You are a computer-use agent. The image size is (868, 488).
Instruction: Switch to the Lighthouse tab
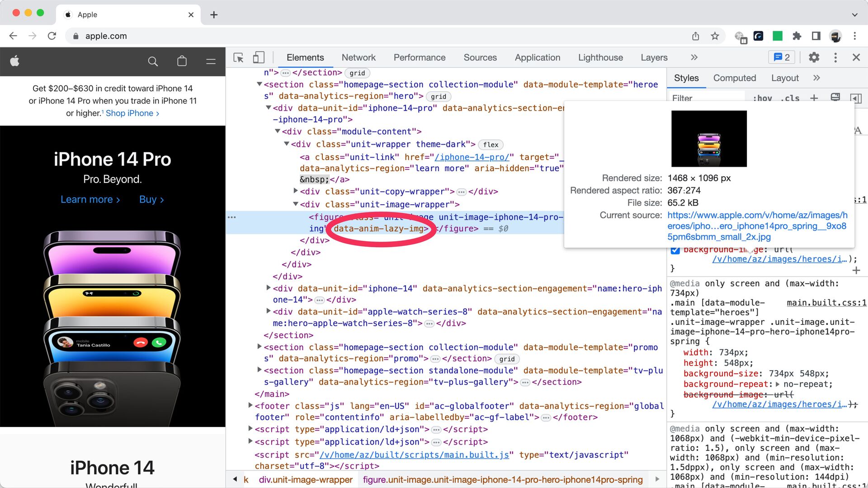[600, 57]
